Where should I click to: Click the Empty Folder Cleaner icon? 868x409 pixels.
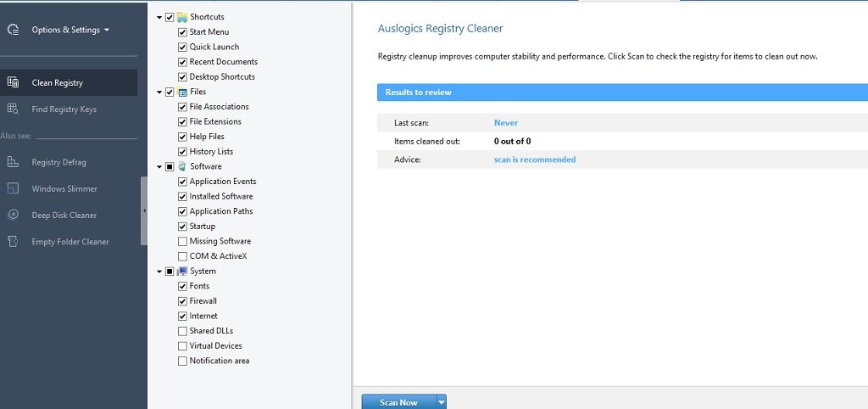click(14, 242)
